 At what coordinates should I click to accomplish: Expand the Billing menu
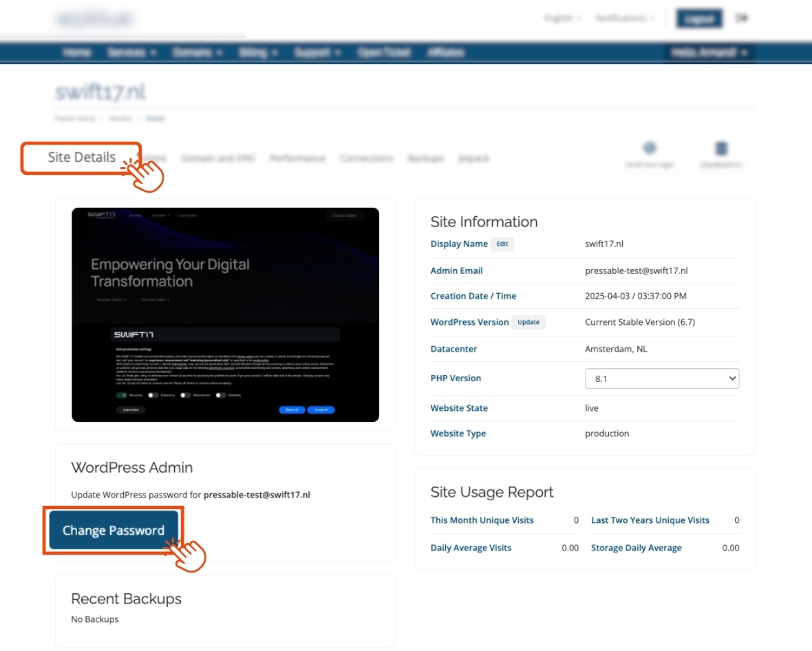tap(258, 52)
